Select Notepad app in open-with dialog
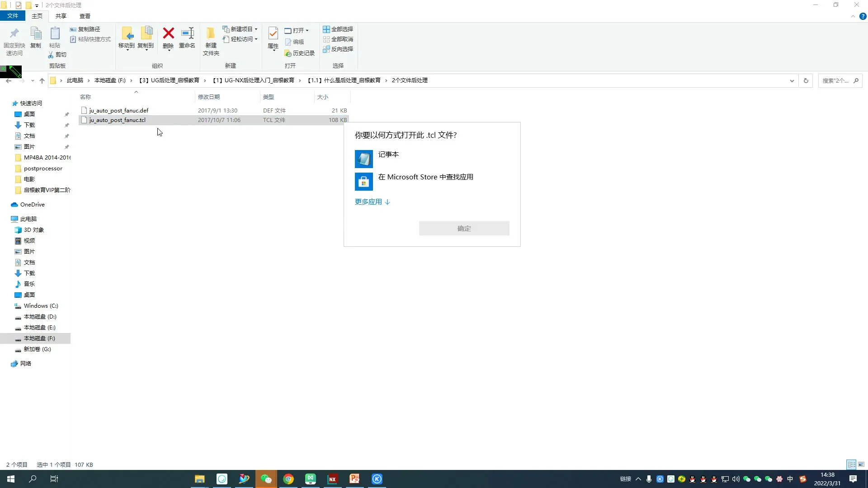 tap(388, 155)
